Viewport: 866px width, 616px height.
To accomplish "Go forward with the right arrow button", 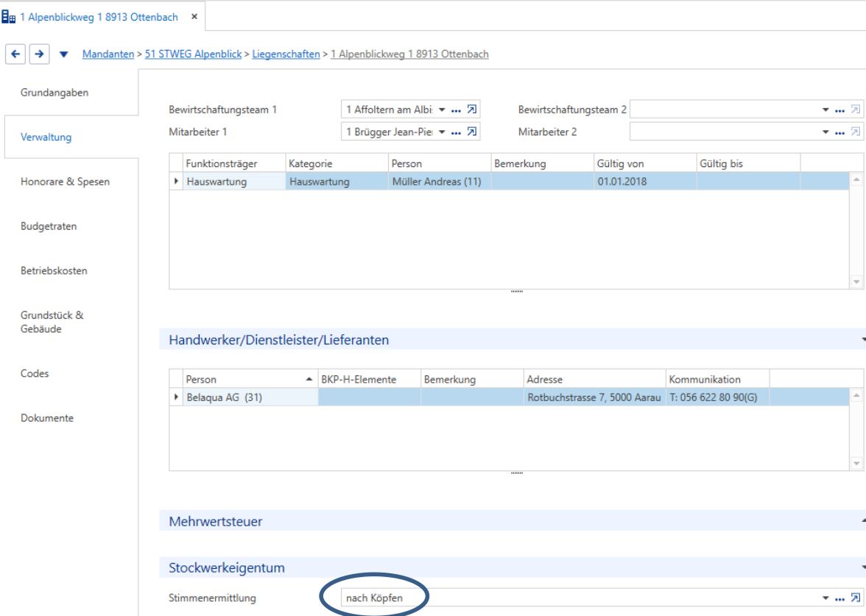I will tap(39, 54).
